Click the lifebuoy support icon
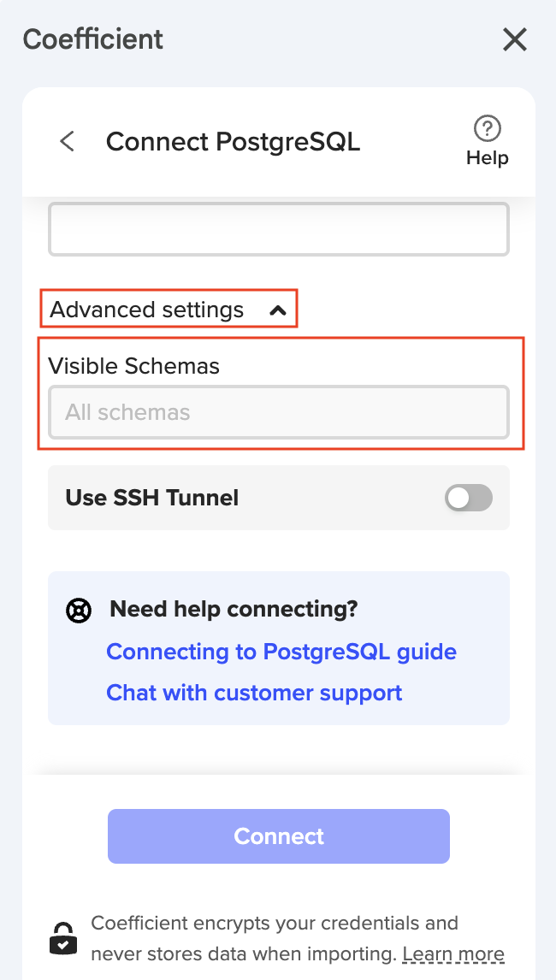556x980 pixels. 79,611
